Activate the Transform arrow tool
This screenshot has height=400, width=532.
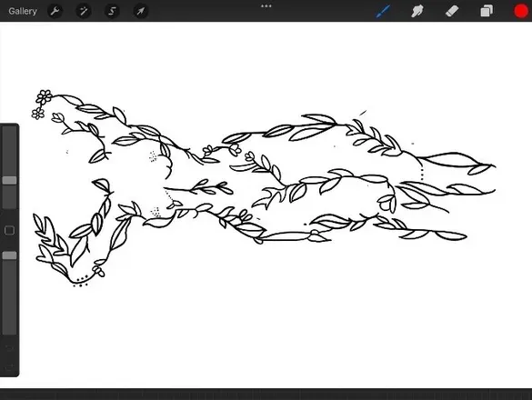click(x=140, y=11)
